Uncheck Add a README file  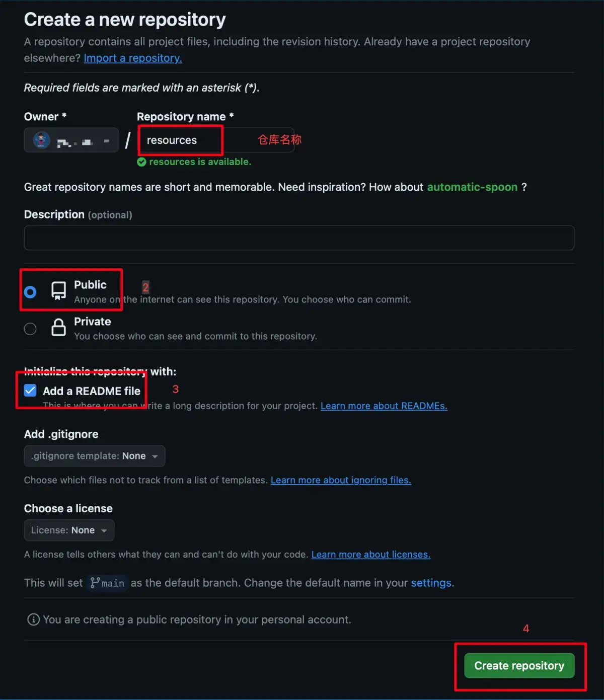tap(30, 390)
